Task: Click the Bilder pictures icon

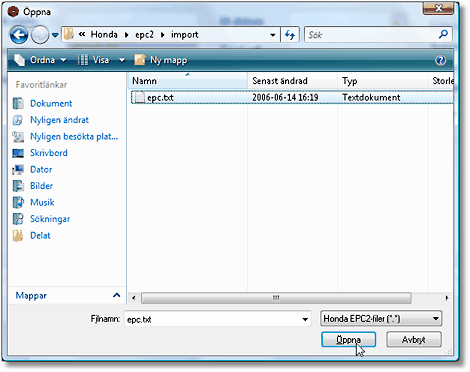Action: pos(18,186)
